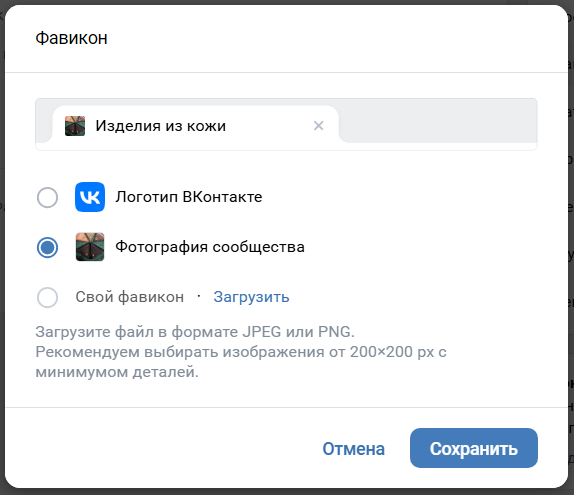The height and width of the screenshot is (495, 574).
Task: Click the минимумом деталей hint line
Action: coord(117,372)
